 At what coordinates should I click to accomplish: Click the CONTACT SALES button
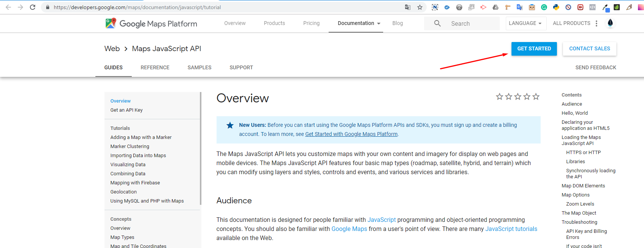589,49
